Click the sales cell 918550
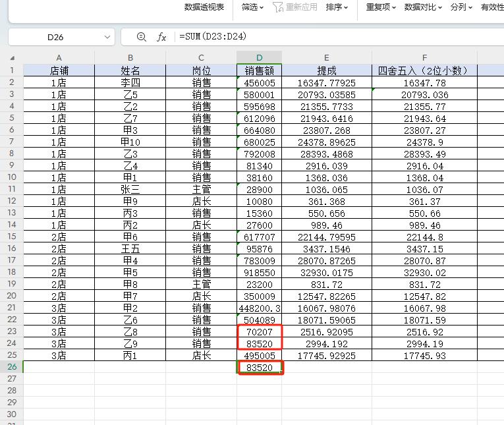 (260, 273)
